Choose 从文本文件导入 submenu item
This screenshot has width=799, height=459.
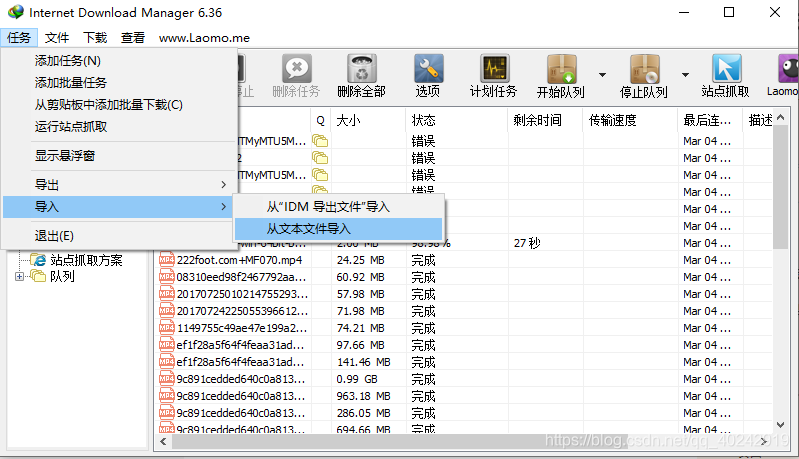[x=338, y=229]
